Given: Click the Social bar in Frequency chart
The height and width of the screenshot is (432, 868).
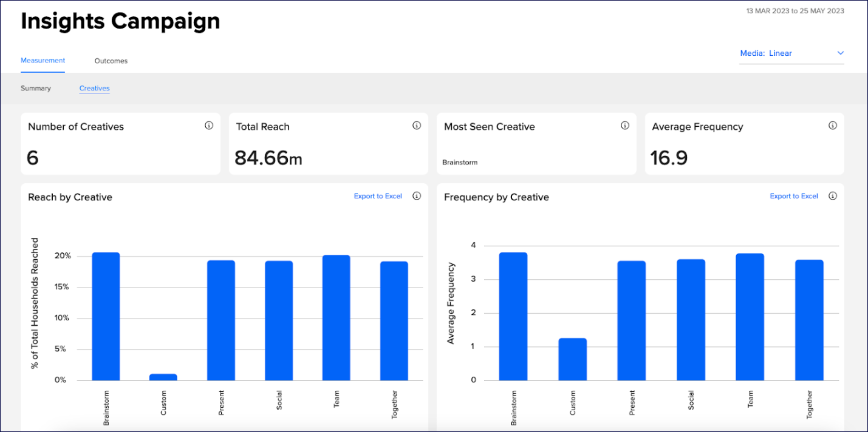Looking at the screenshot, I should coord(691,320).
